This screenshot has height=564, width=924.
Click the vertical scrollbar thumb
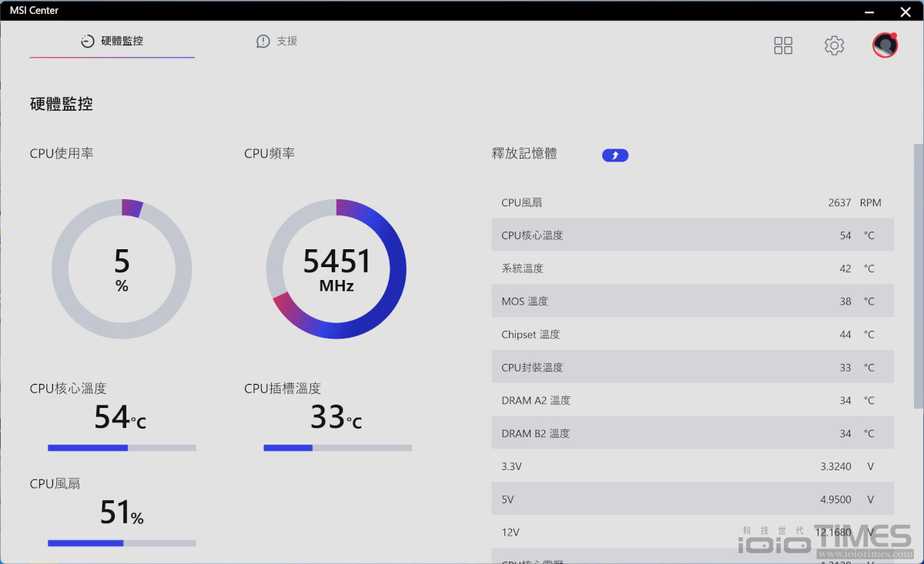point(918,275)
